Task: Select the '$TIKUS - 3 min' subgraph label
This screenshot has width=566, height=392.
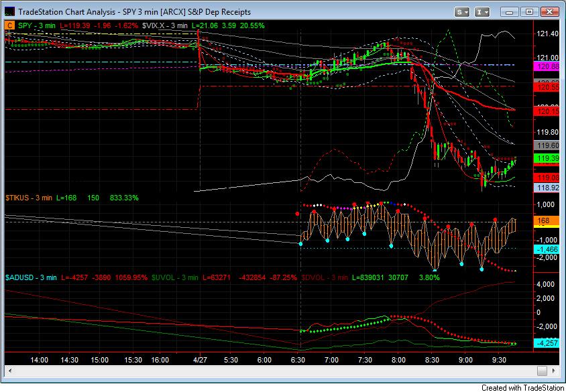Action: tap(29, 198)
